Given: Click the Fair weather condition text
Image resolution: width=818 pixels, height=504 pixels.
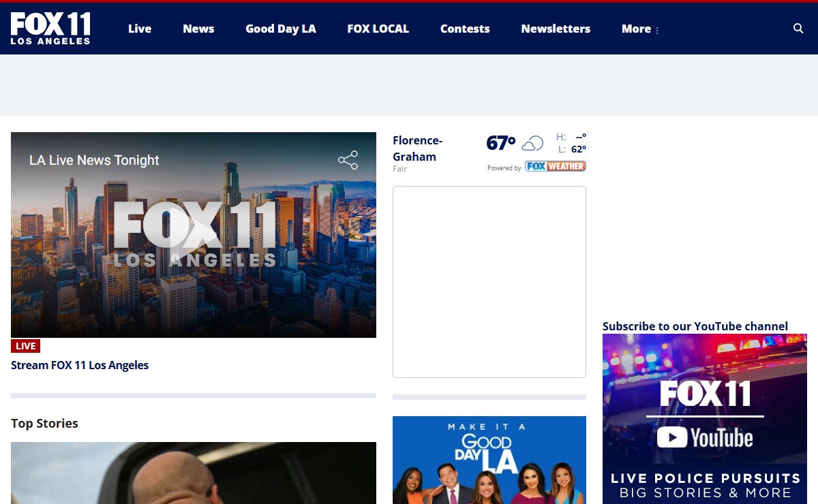Looking at the screenshot, I should coord(399,169).
